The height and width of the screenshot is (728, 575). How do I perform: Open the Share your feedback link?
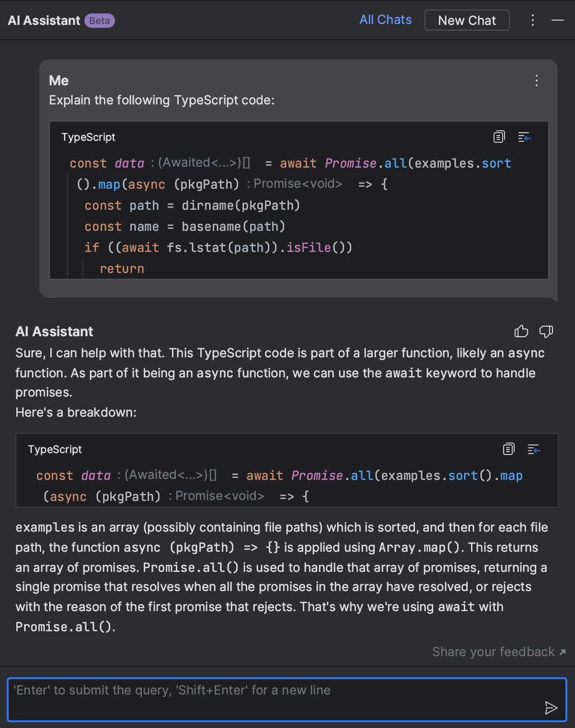499,652
